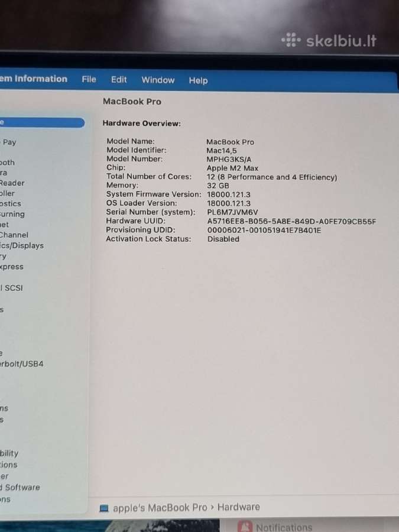Viewport: 399px width, 532px height.
Task: Click the laptop icon in path bar
Action: (104, 508)
